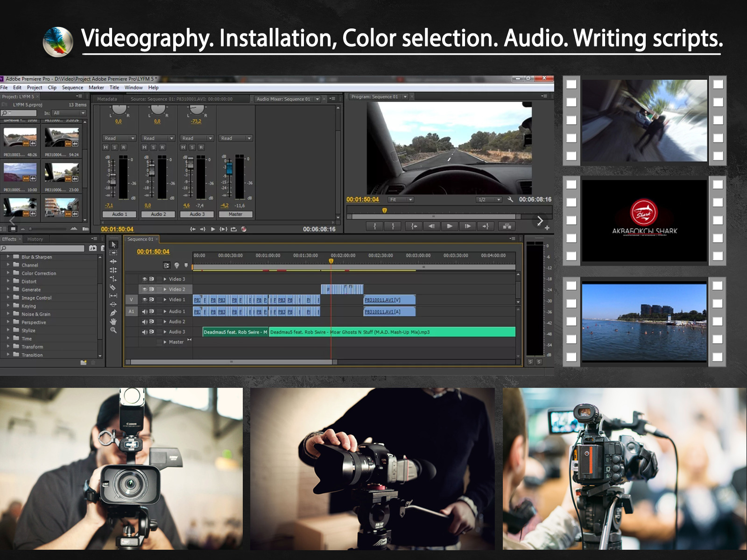This screenshot has height=560, width=747.
Task: Adjust the Master volume fader
Action: (229, 168)
